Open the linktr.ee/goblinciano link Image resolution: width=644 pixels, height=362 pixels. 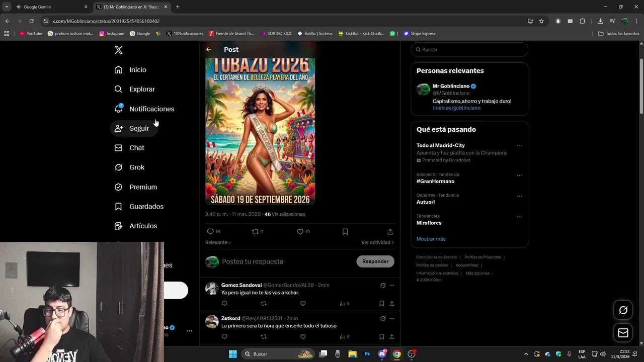pos(456,108)
